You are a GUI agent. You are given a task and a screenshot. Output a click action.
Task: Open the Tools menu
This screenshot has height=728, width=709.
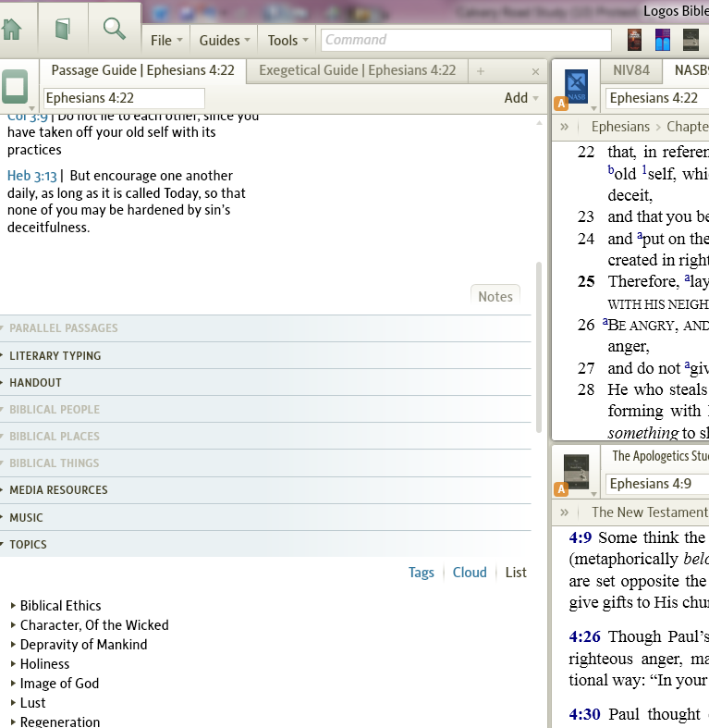coord(287,41)
